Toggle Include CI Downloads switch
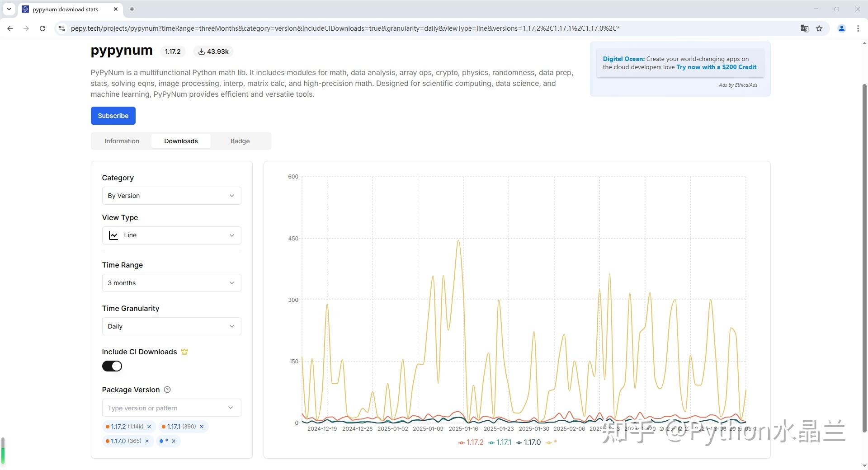This screenshot has height=470, width=868. (112, 366)
